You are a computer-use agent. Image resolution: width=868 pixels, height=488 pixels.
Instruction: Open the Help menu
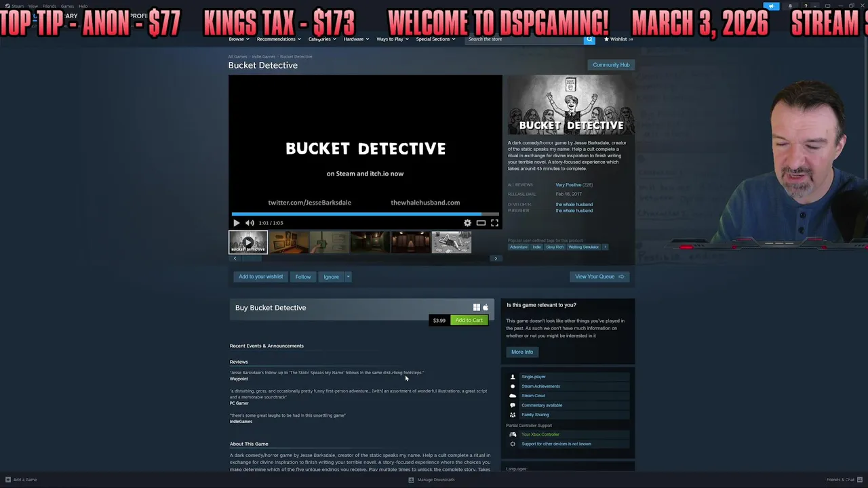(x=83, y=6)
